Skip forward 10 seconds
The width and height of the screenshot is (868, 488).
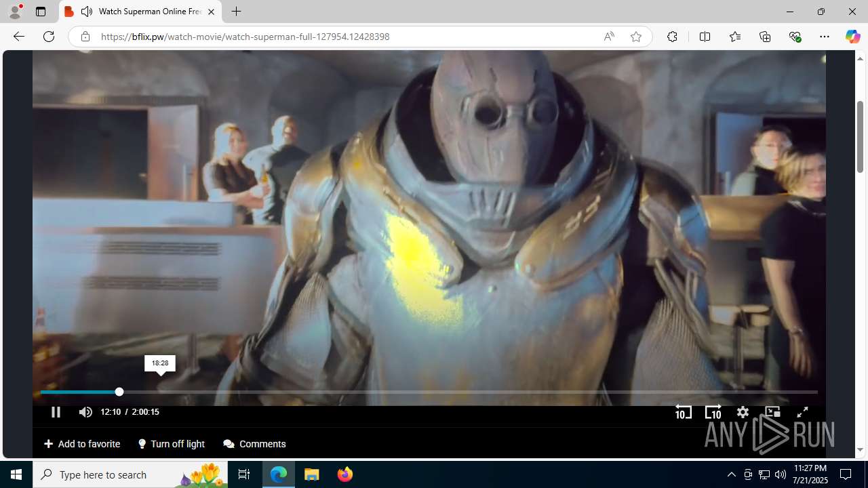(713, 412)
